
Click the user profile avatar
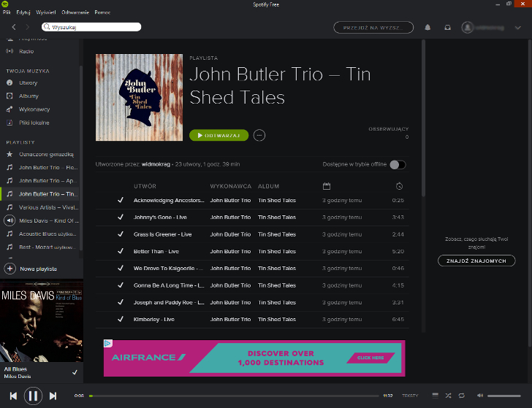click(467, 28)
